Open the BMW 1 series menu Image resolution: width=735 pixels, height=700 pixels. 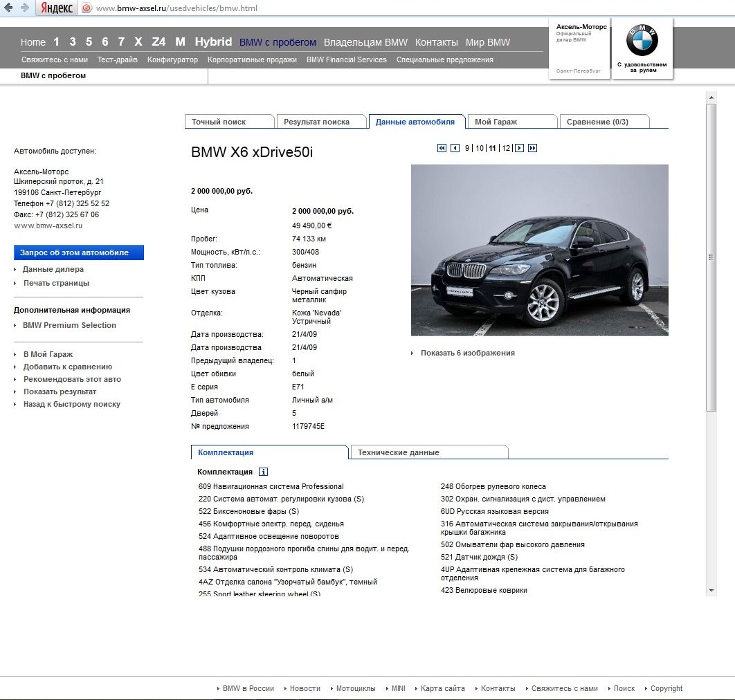pos(56,42)
